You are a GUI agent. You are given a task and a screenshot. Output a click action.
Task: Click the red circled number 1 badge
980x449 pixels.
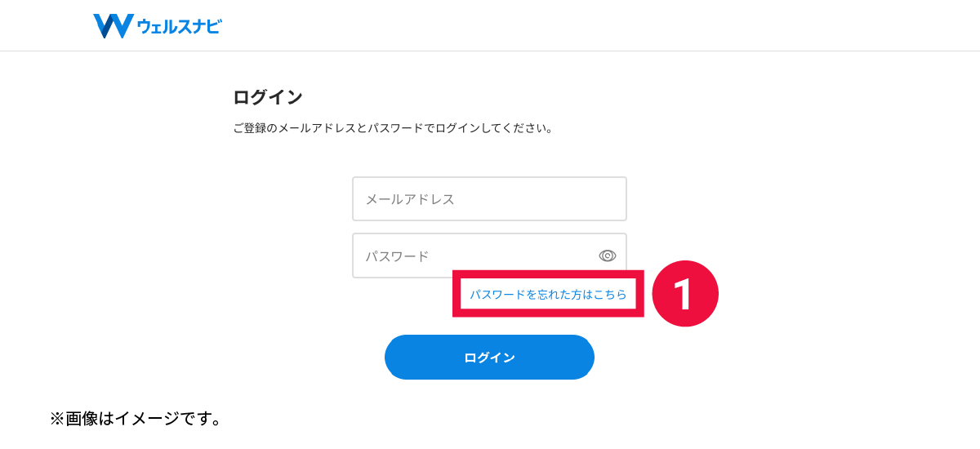click(x=684, y=295)
